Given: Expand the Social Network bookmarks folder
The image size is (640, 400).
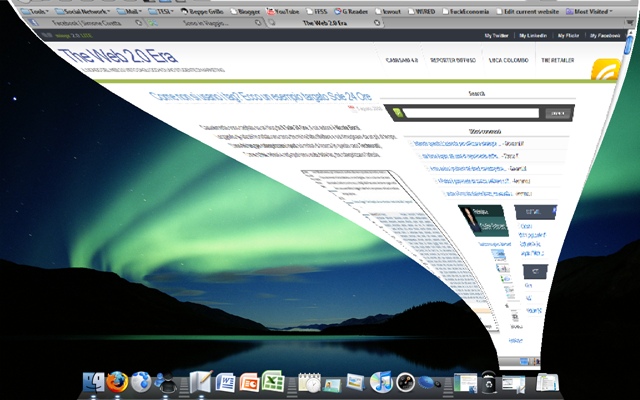Looking at the screenshot, I should tap(82, 11).
